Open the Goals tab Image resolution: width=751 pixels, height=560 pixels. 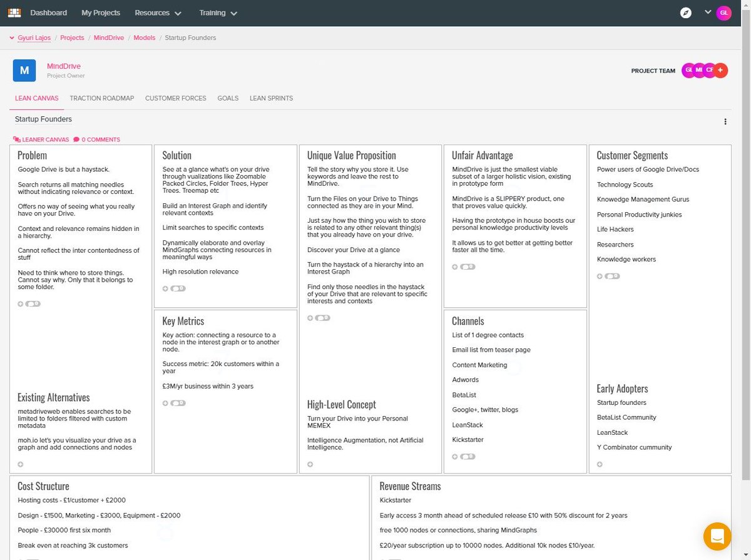pos(228,98)
